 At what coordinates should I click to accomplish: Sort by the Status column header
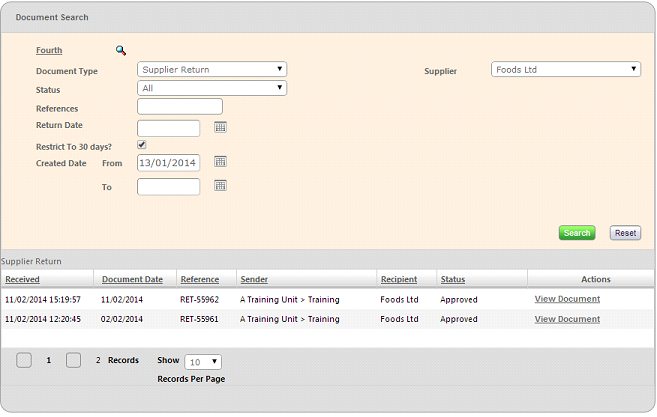click(453, 279)
